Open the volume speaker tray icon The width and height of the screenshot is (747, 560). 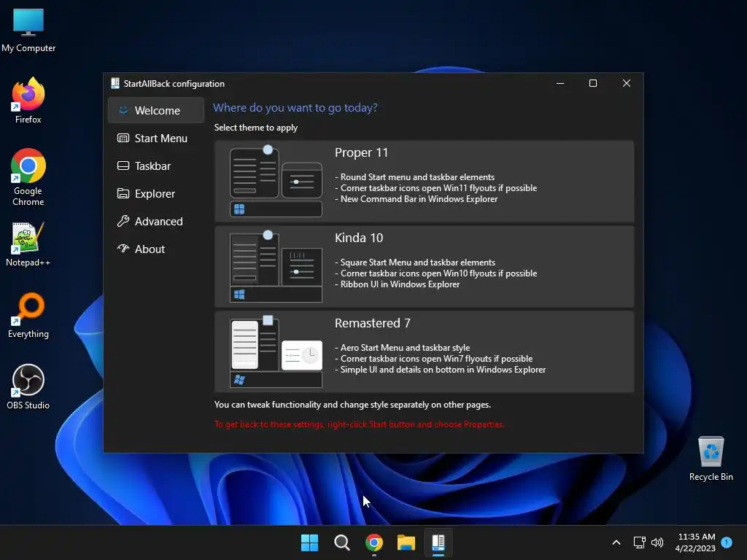tap(657, 542)
